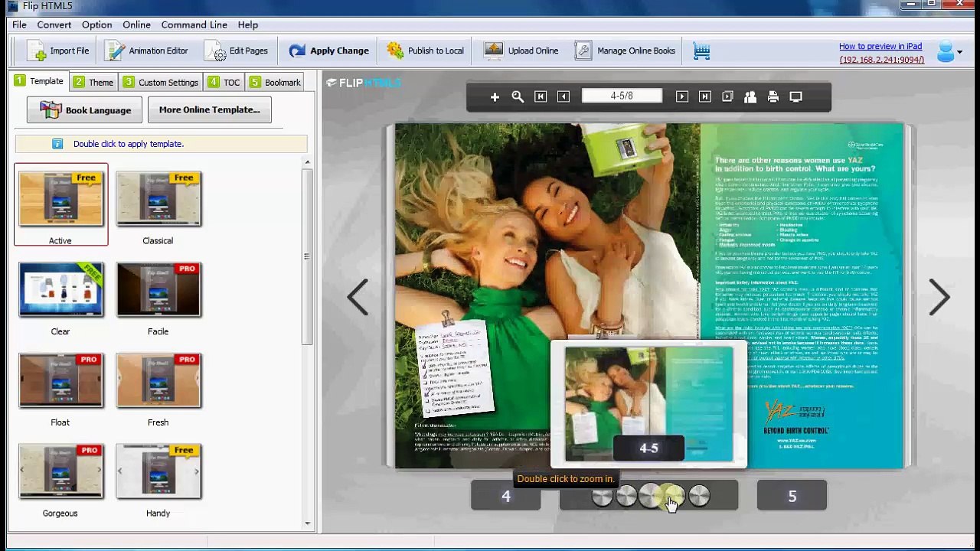Select the Active template thumbnail

pyautogui.click(x=60, y=200)
